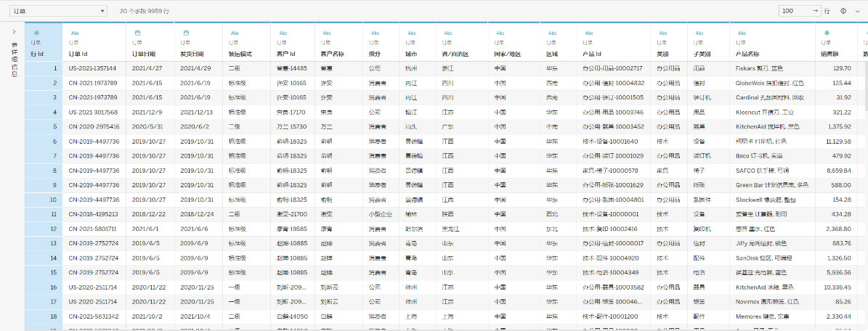Click the Abc type icon above 装运模式
This screenshot has height=331, width=868.
pos(235,33)
